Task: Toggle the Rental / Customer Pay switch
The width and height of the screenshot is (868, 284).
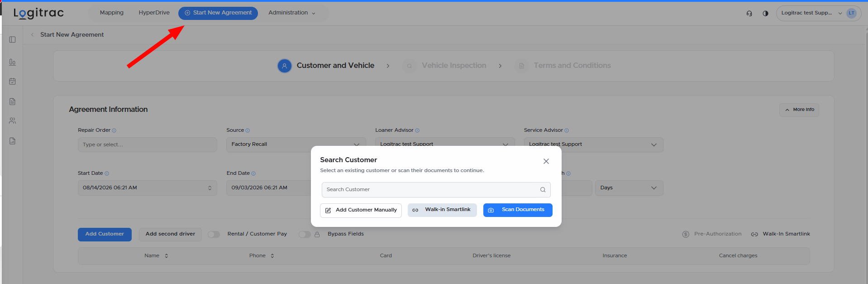Action: point(214,234)
